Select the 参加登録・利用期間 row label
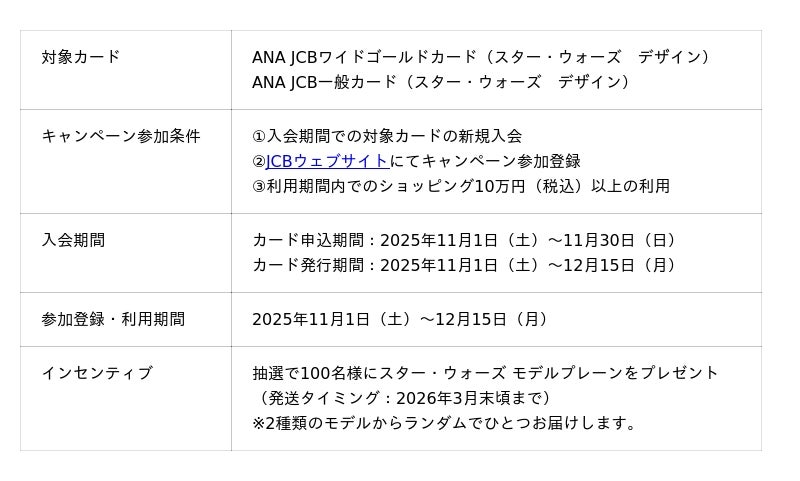 [x=113, y=319]
